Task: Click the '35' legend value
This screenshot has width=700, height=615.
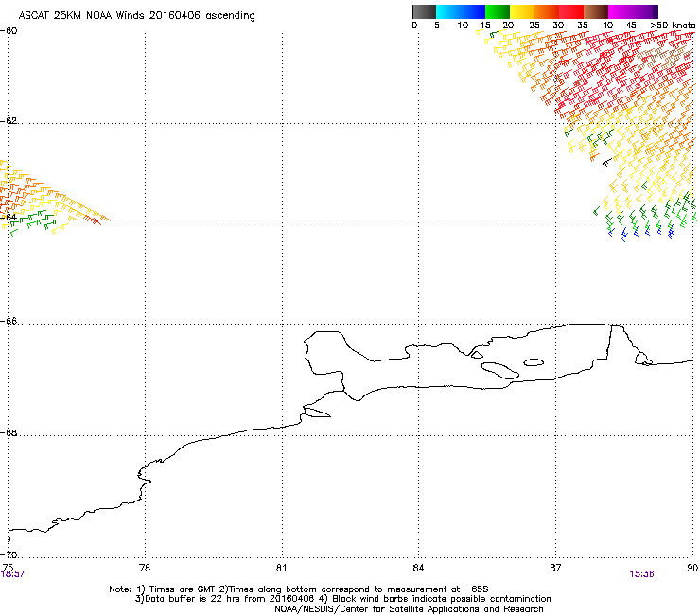Action: (583, 26)
